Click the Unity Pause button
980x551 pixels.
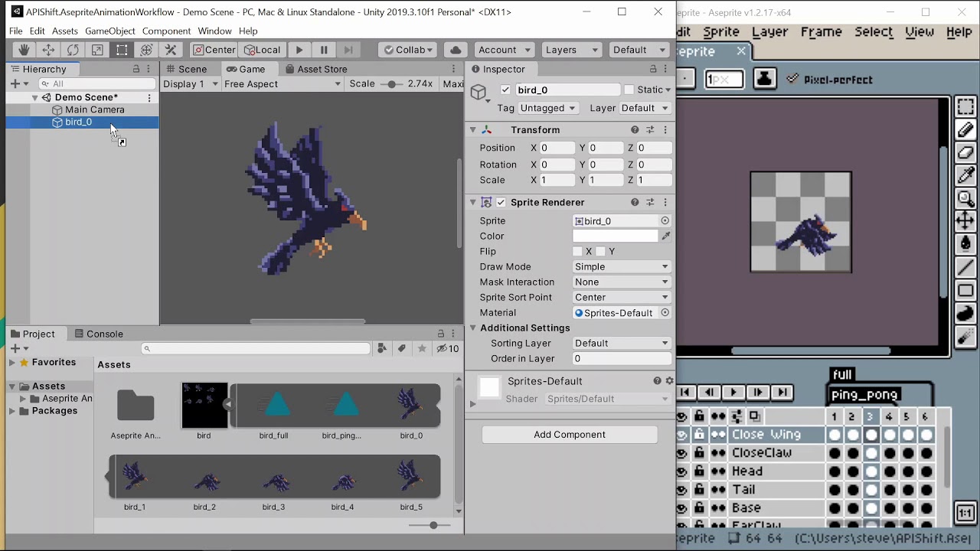(324, 50)
